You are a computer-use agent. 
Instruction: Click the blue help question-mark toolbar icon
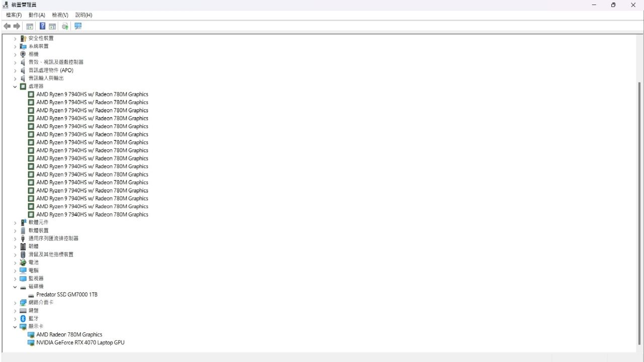tap(43, 26)
